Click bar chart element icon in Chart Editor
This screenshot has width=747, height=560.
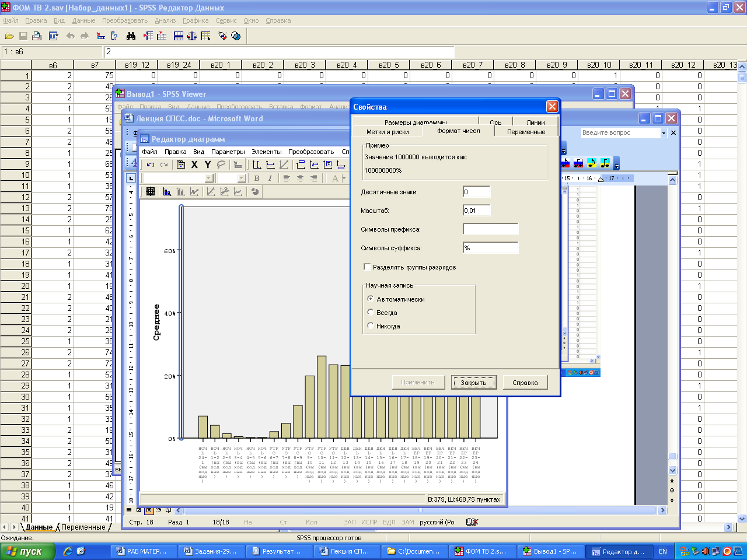pos(167,191)
